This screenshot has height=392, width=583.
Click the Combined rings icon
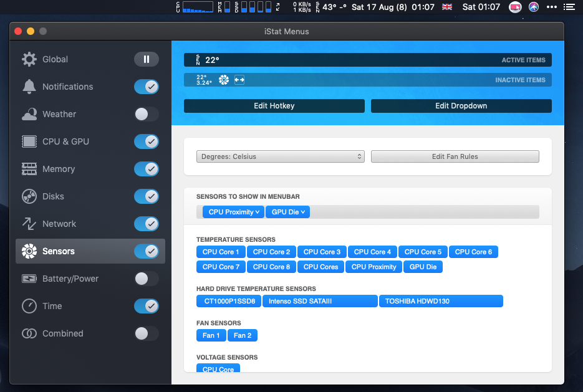tap(29, 333)
